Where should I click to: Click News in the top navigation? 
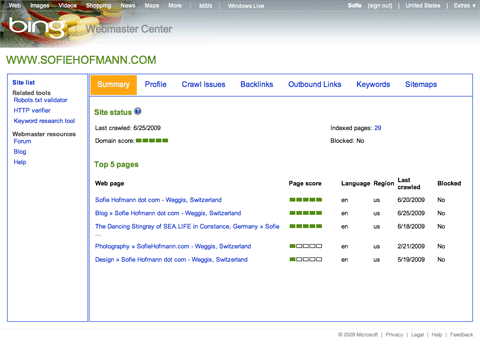point(128,6)
